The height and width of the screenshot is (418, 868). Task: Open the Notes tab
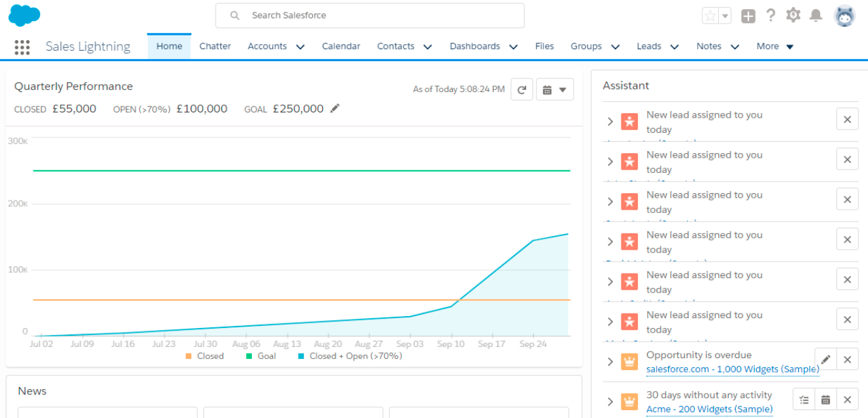[709, 47]
